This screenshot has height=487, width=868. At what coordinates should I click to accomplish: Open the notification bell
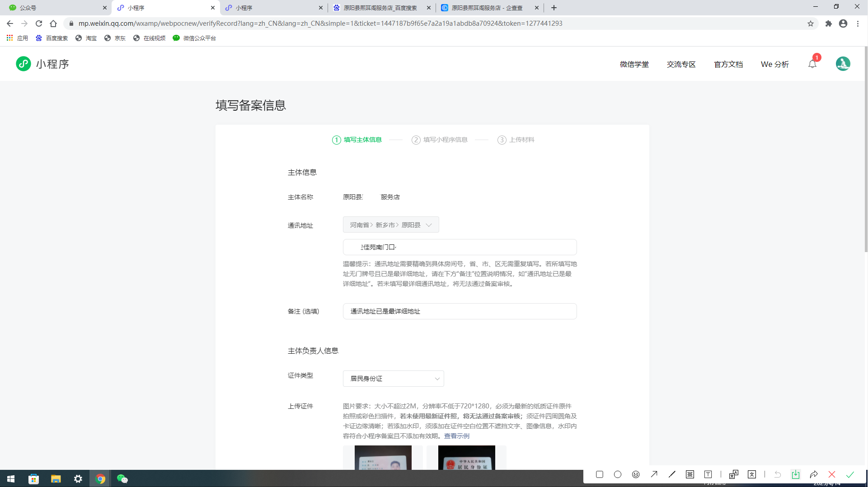click(x=812, y=64)
